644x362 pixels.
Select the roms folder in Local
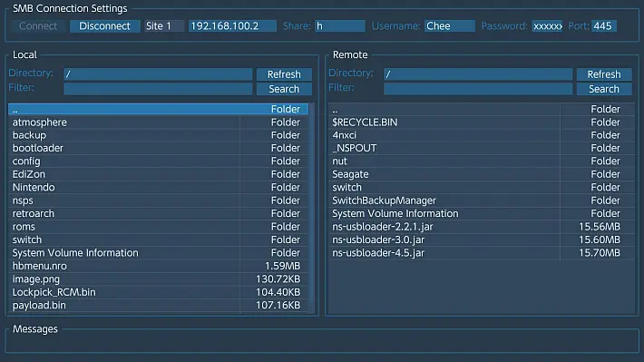coord(158,227)
